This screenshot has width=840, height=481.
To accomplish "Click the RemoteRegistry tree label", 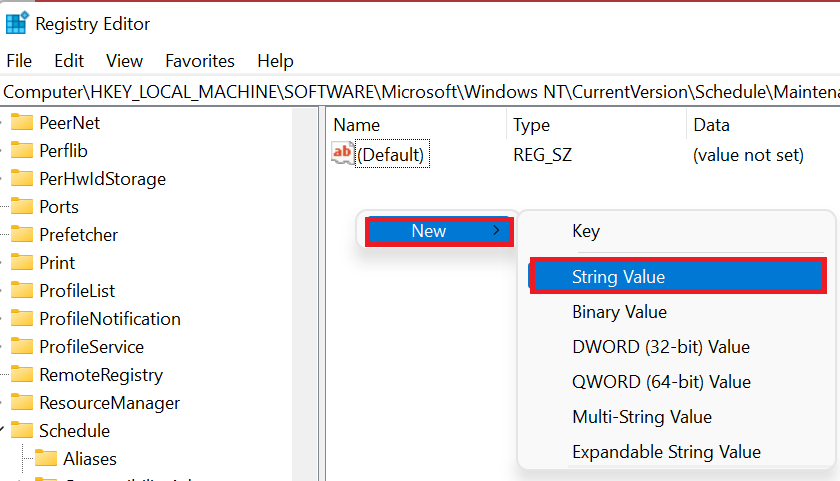I will pyautogui.click(x=101, y=375).
